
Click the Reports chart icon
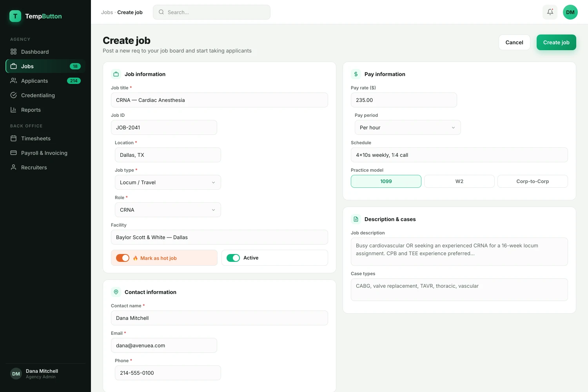click(13, 110)
